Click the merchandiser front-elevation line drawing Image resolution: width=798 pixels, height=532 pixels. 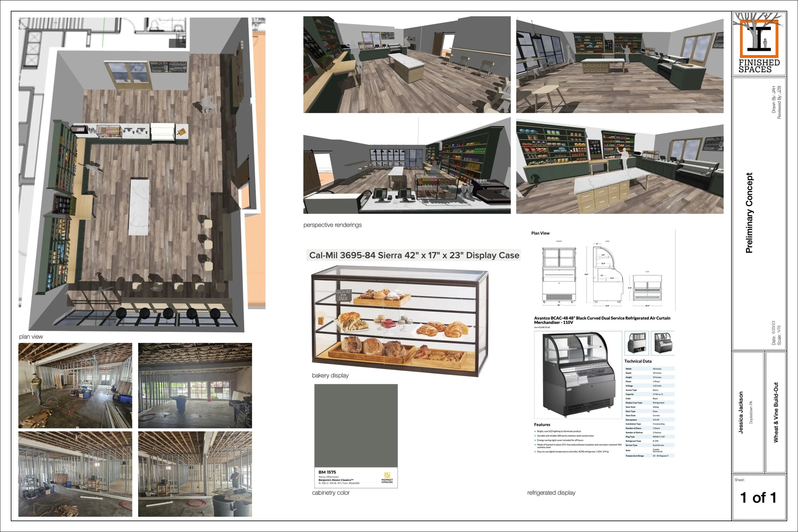[x=559, y=275]
